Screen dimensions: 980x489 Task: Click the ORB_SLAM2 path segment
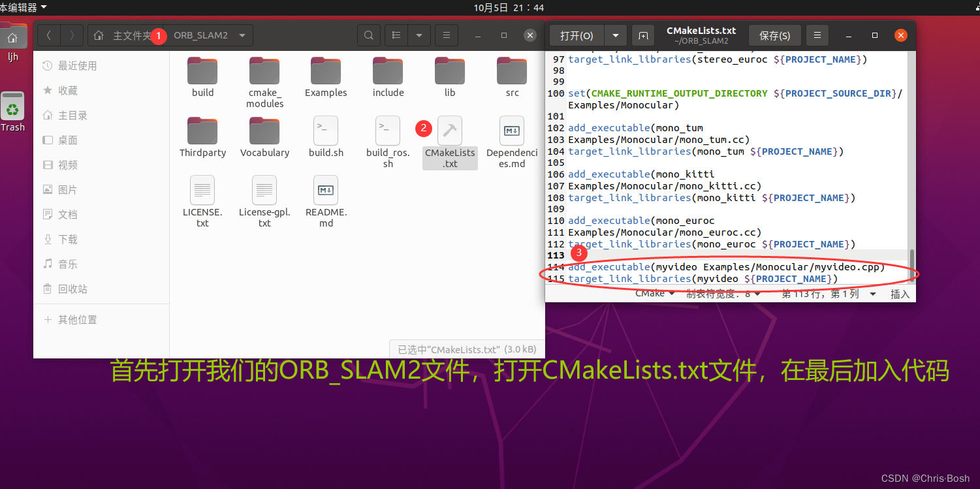(200, 35)
